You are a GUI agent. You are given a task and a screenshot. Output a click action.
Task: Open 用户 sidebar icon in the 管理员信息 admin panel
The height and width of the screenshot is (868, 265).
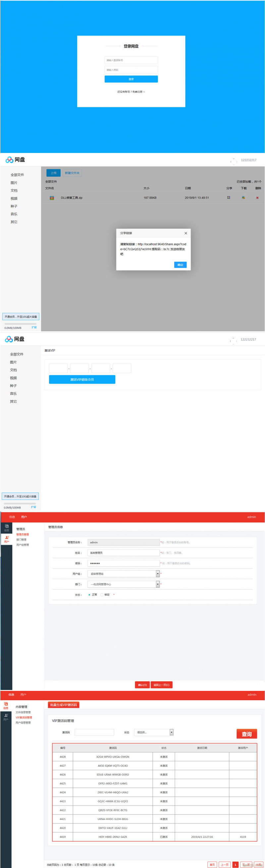(x=6, y=539)
